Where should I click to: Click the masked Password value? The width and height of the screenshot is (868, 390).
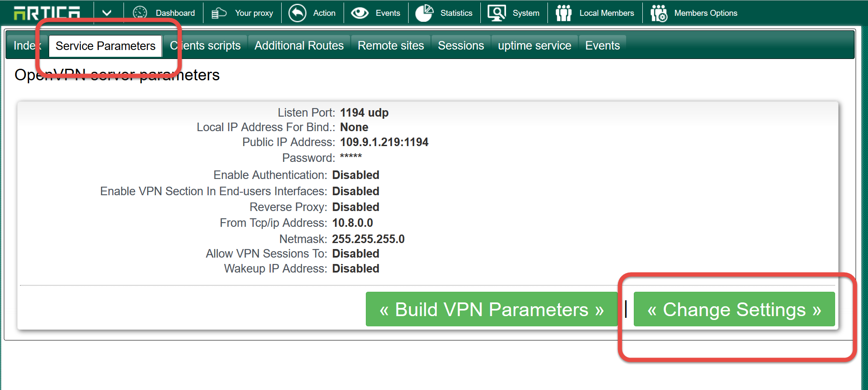351,156
